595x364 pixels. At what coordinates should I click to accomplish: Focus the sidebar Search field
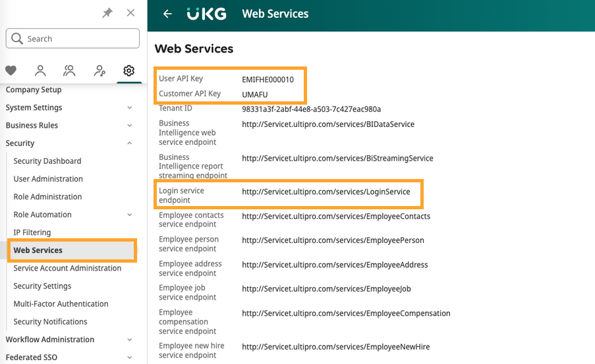pyautogui.click(x=72, y=39)
